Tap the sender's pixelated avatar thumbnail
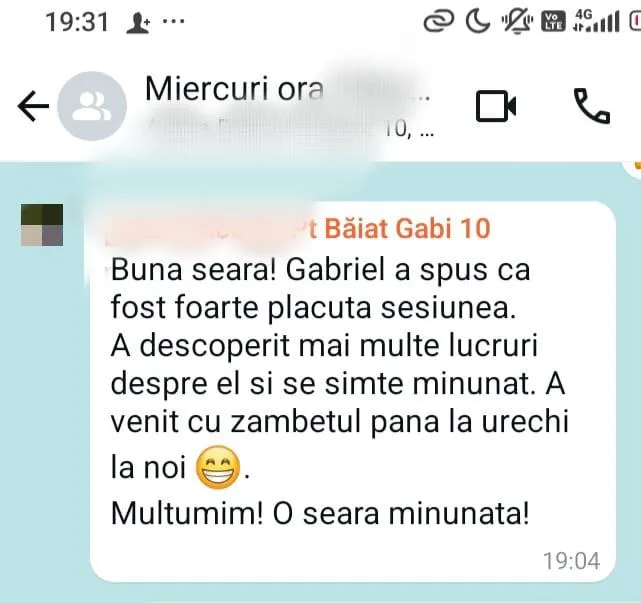The image size is (641, 603). point(42,225)
